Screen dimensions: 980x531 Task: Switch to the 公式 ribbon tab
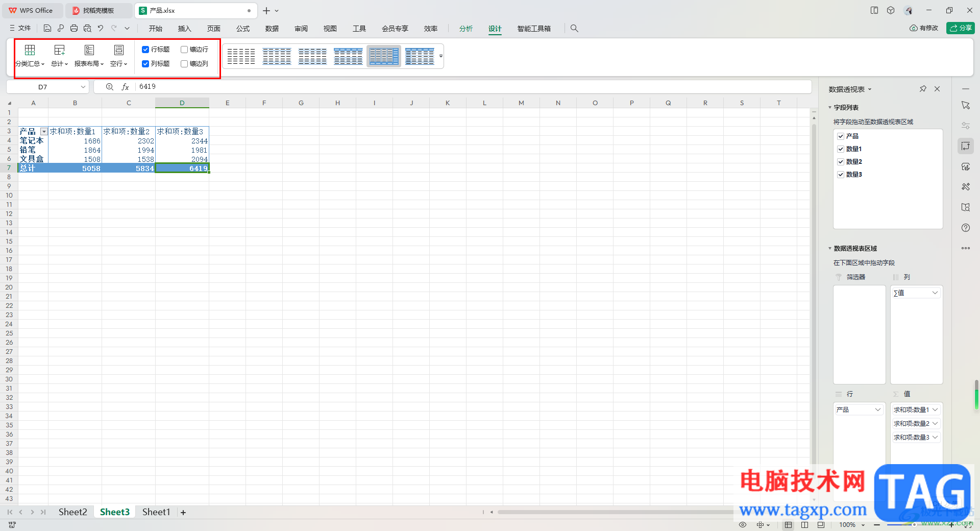243,29
